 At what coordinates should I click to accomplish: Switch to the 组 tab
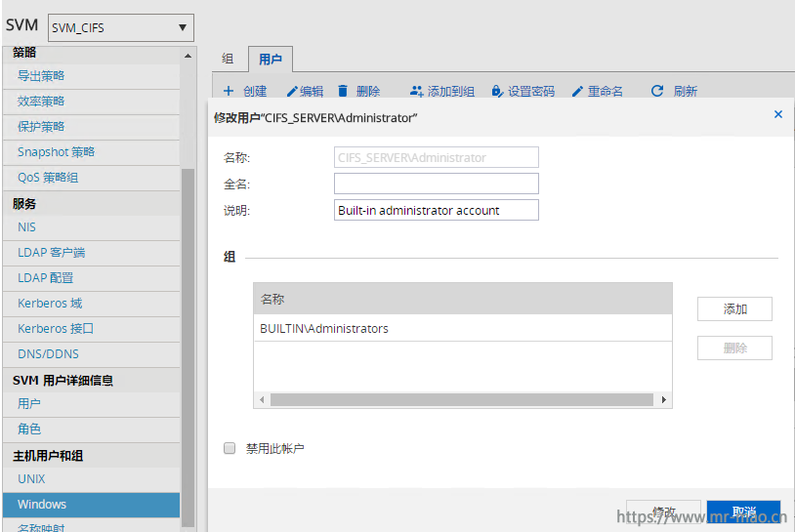coord(228,59)
